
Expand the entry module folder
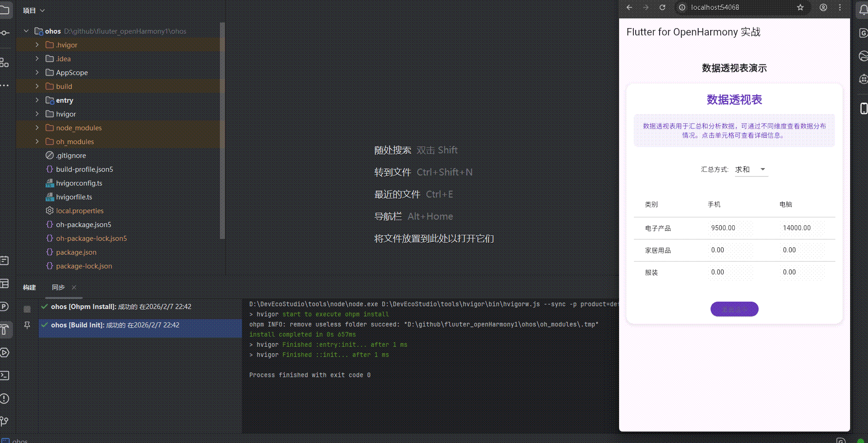click(x=37, y=100)
